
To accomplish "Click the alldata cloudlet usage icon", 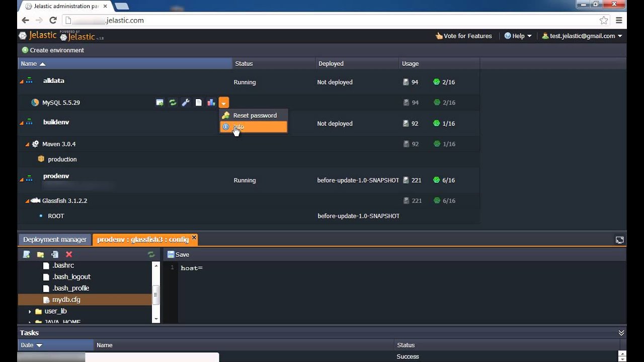I will pyautogui.click(x=436, y=82).
